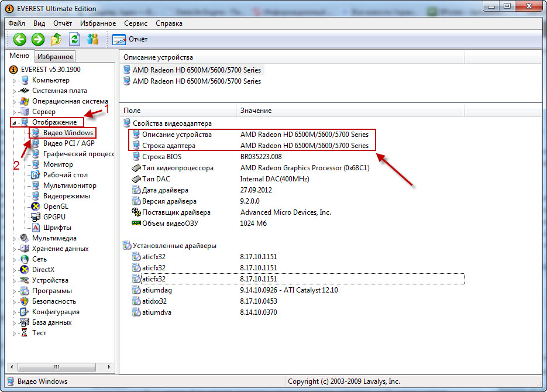Click the Шрифты font icon
The height and width of the screenshot is (392, 547).
point(35,228)
